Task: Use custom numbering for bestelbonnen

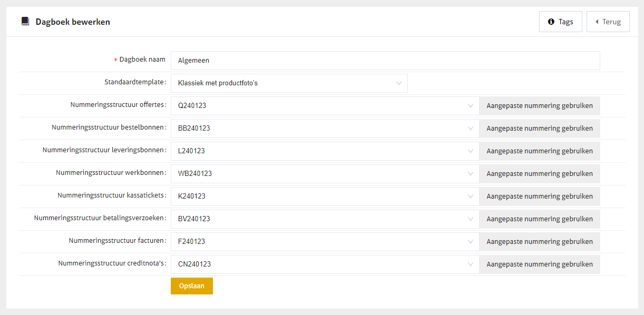Action: click(x=539, y=129)
